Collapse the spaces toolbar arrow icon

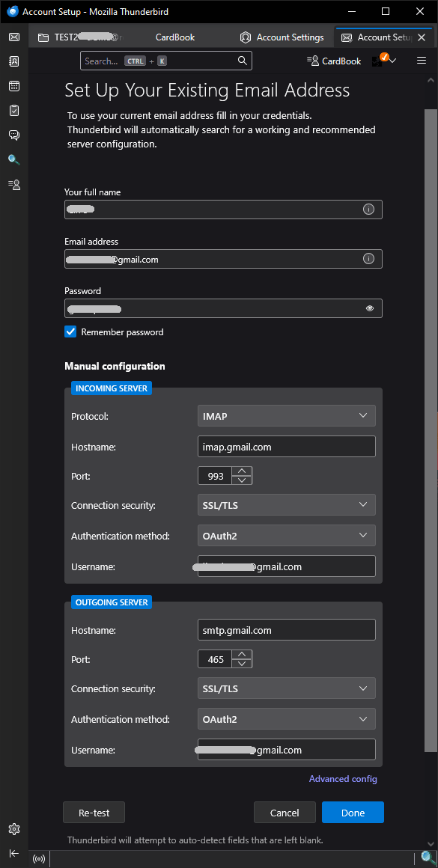point(14,853)
